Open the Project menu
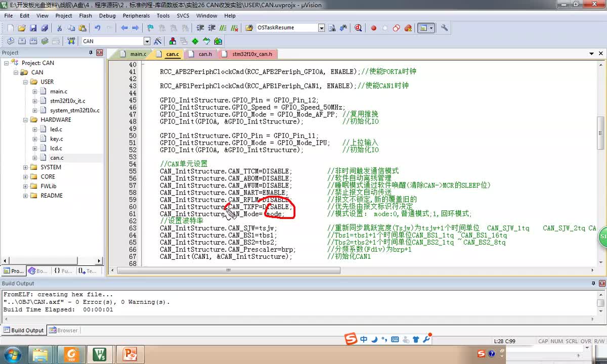Viewport: 607px width, 364px height. (64, 16)
